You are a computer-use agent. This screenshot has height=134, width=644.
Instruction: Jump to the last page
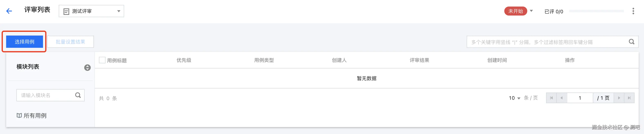pos(629,98)
